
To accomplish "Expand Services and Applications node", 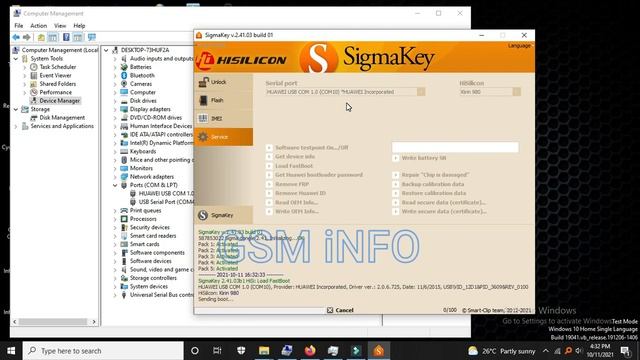I will pyautogui.click(x=16, y=126).
